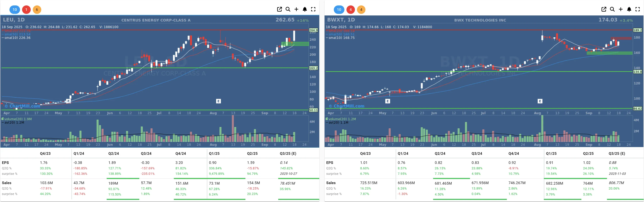
Task: Click the plus icon on the LEU chart
Action: [296, 9]
